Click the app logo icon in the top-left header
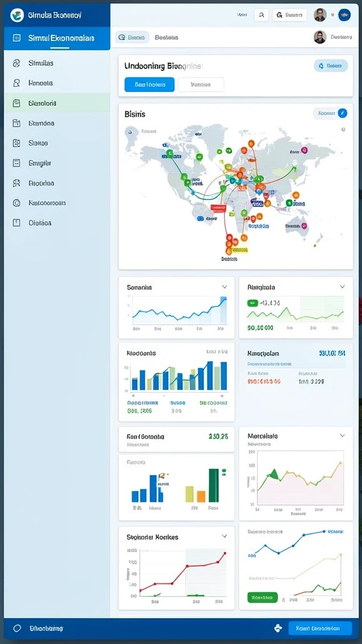362x644 pixels. click(17, 15)
